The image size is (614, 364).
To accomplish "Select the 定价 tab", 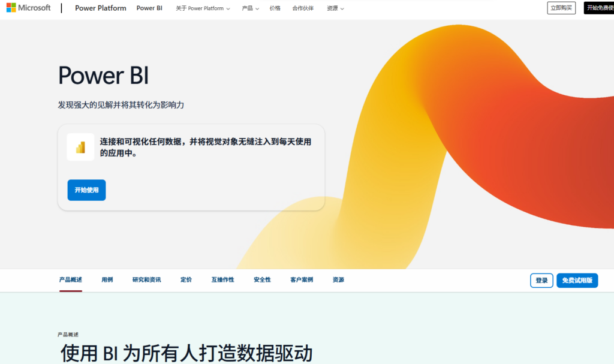I will [x=185, y=279].
